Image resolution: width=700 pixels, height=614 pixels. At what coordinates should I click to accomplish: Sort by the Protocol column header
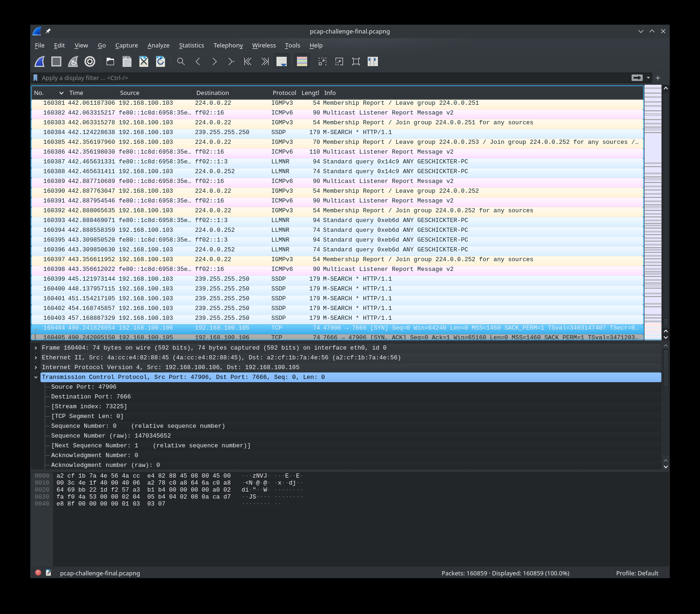284,93
